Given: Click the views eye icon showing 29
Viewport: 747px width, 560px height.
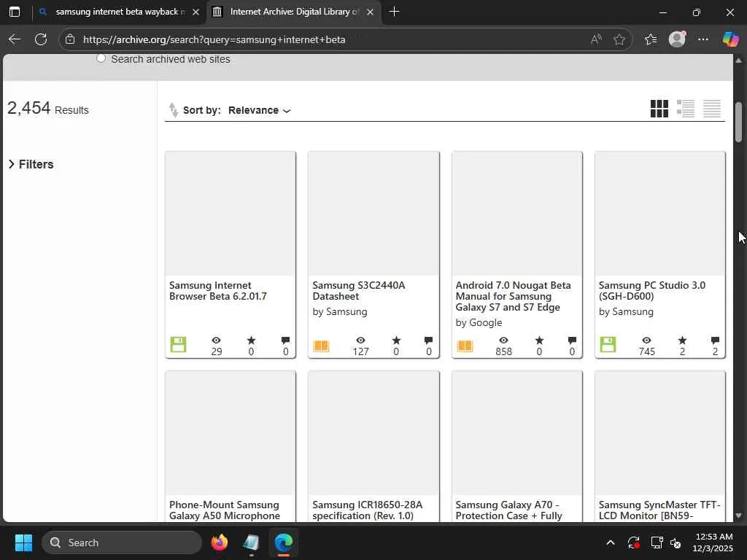Looking at the screenshot, I should tap(216, 340).
